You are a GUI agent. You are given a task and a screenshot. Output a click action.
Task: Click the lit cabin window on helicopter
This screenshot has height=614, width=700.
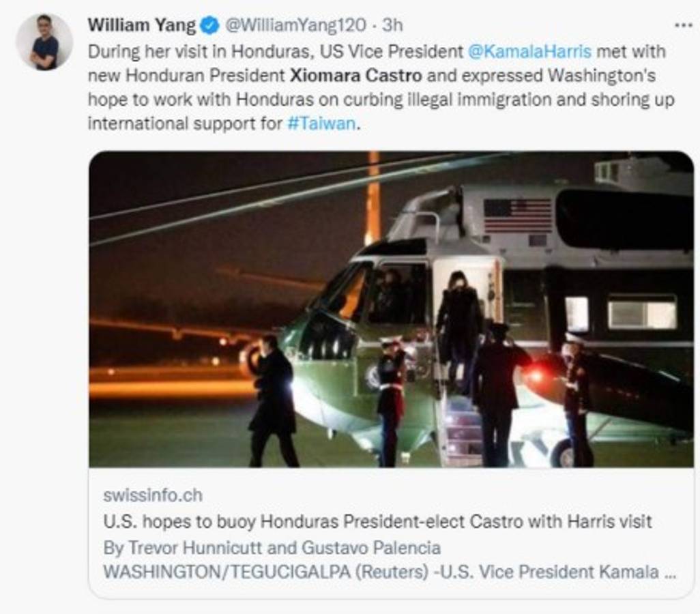[x=641, y=312]
